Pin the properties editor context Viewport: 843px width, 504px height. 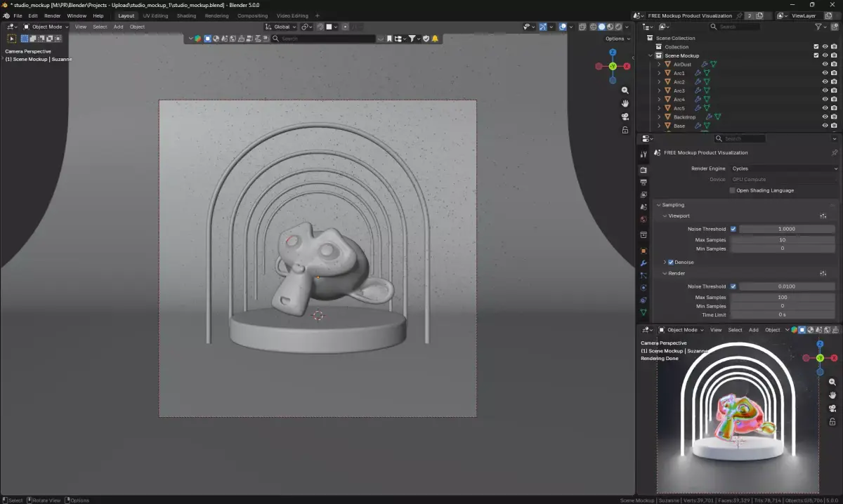tap(835, 152)
